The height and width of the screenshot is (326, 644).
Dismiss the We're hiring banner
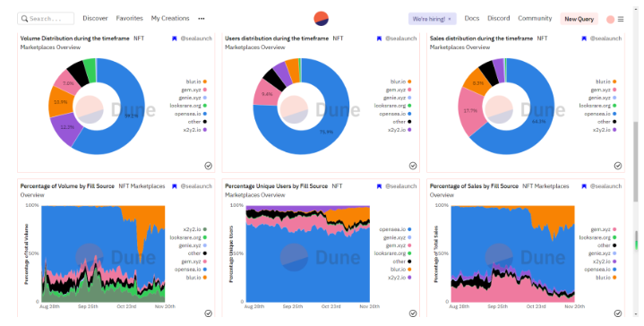click(450, 19)
